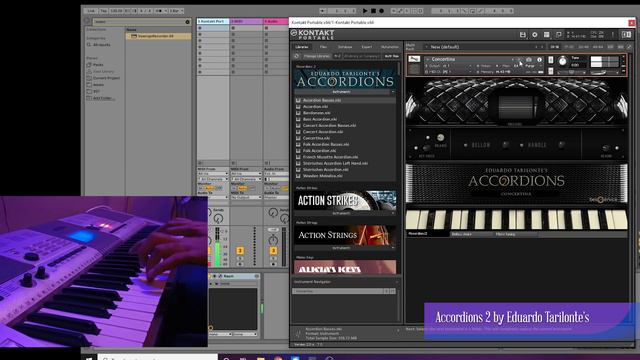This screenshot has width=640, height=360.
Task: Click the Kontakt save/load disk icon
Action: tap(522, 35)
